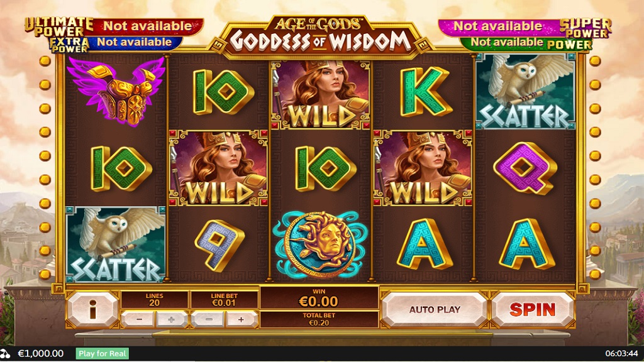Start the reels with SPIN
The width and height of the screenshot is (644, 362).
(x=532, y=309)
